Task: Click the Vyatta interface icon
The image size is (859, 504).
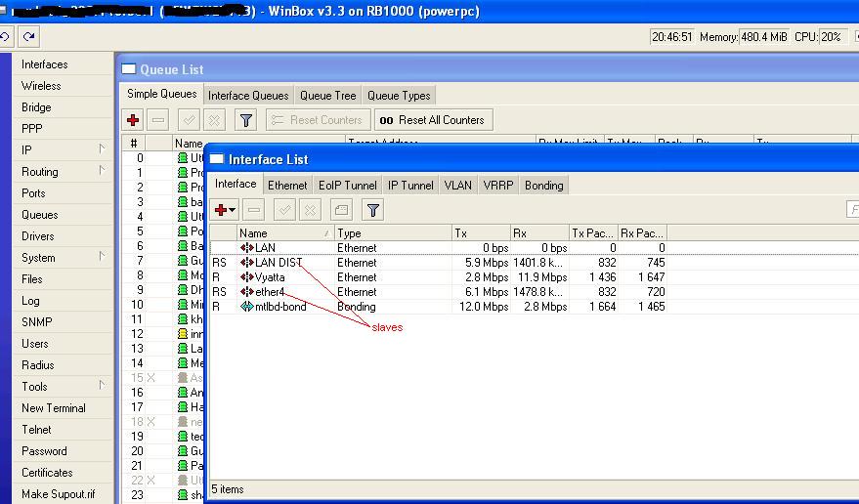Action: (247, 277)
